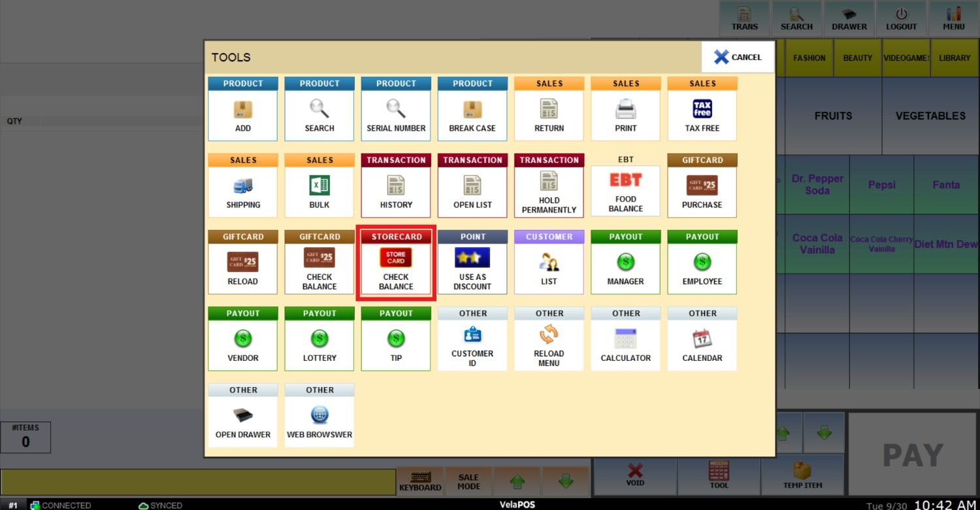Viewport: 980px width, 510px height.
Task: Click the Open Drawer tool
Action: click(243, 421)
